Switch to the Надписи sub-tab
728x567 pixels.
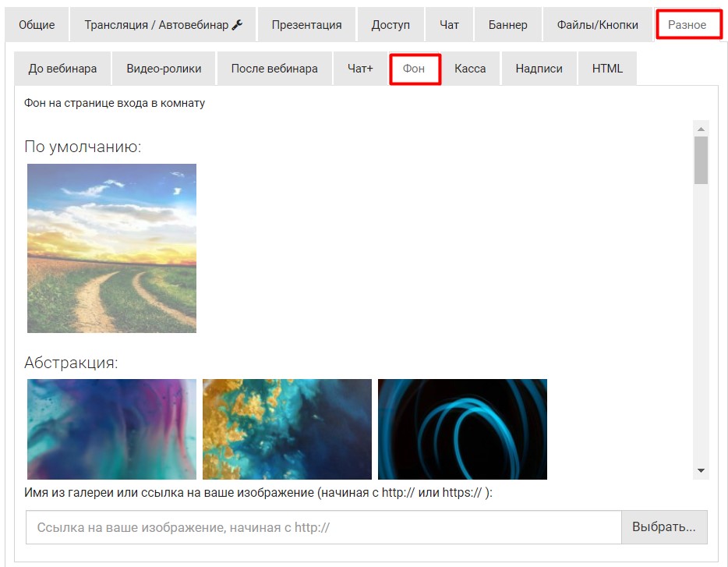[x=539, y=69]
